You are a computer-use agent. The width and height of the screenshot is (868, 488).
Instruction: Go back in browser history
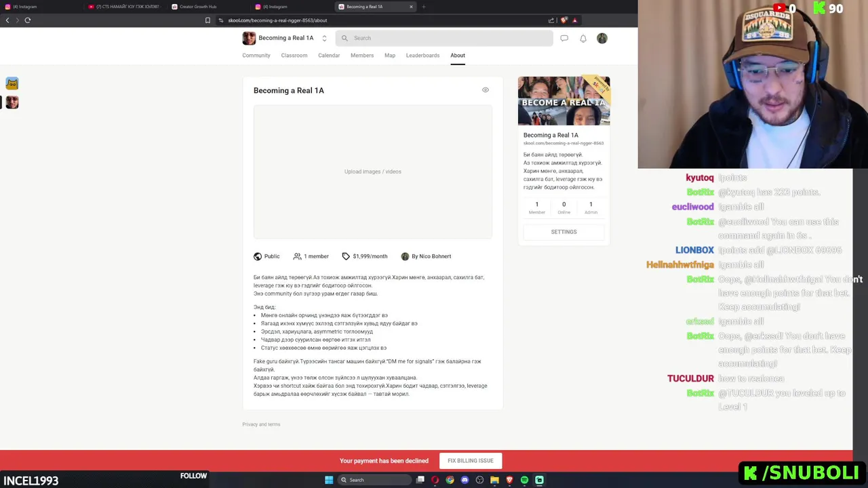(7, 20)
